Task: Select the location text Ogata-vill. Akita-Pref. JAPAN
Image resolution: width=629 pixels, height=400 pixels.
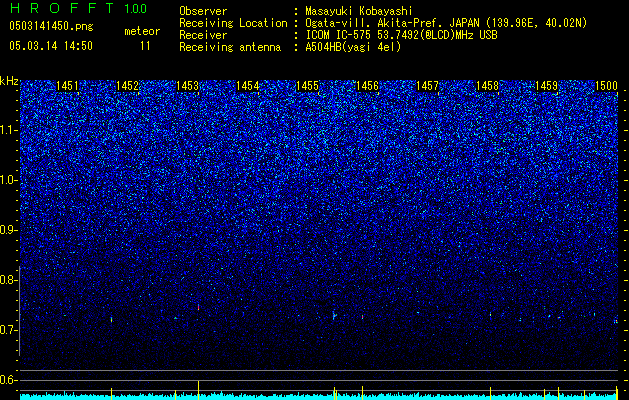Action: click(x=392, y=23)
